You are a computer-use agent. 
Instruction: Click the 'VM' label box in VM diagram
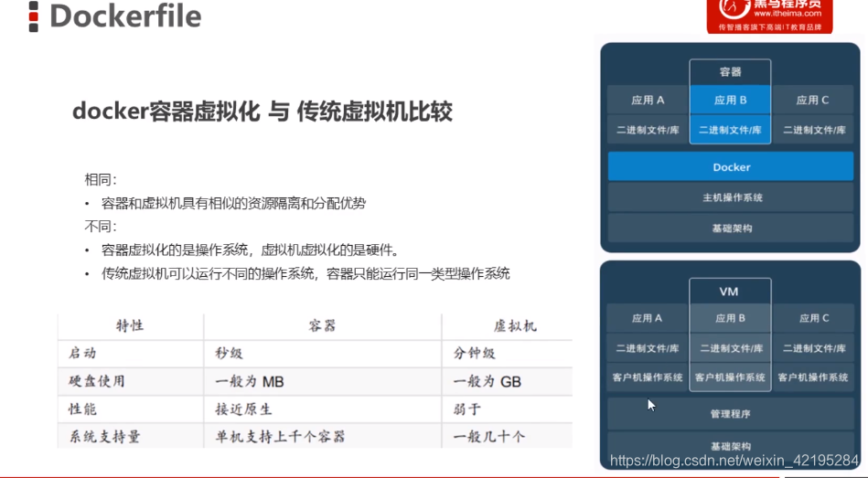point(730,291)
